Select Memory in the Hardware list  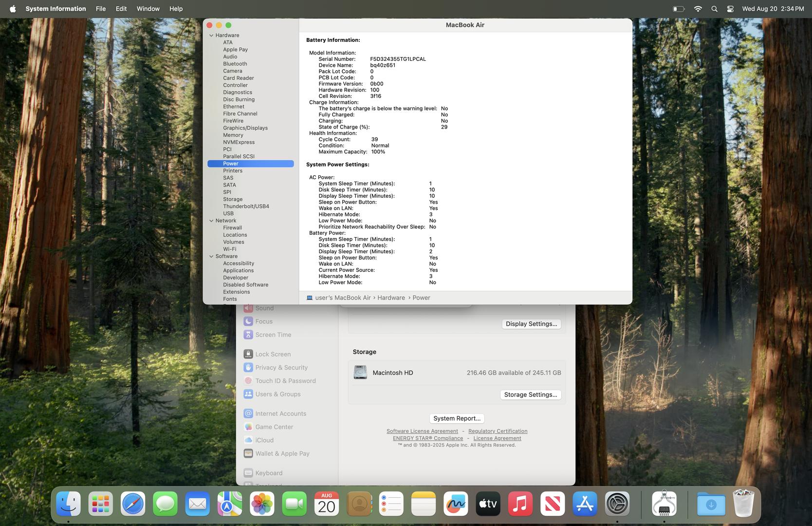tap(233, 135)
